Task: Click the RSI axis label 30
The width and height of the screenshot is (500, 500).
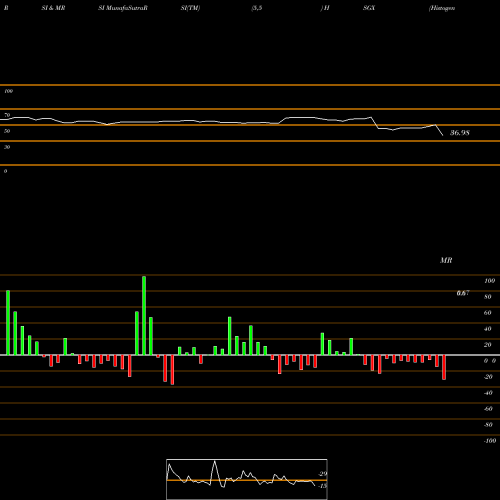Action: 7,147
